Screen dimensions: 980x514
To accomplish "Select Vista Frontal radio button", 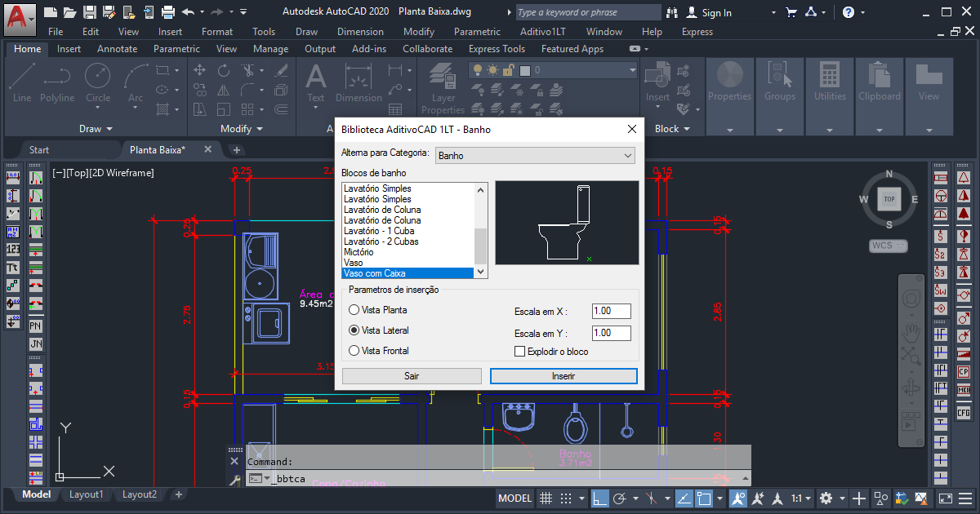I will (354, 351).
